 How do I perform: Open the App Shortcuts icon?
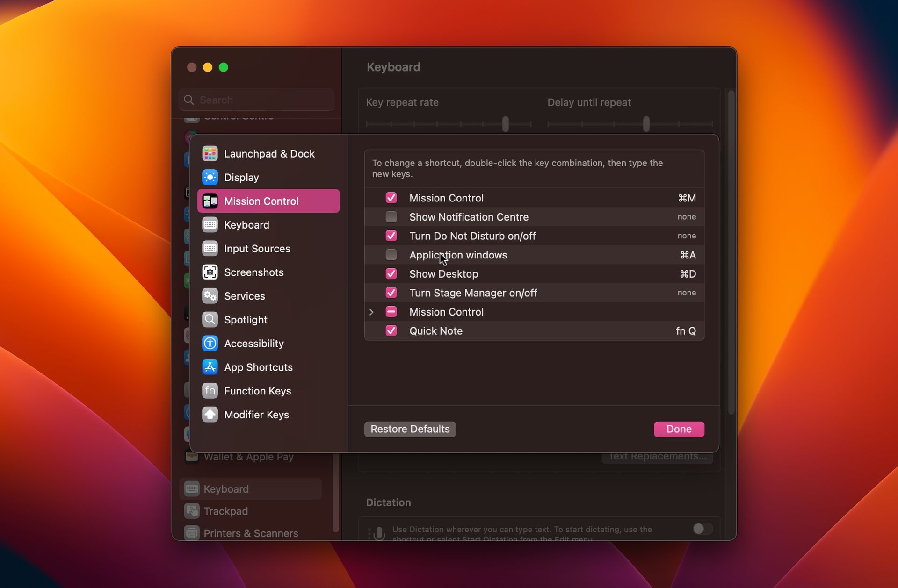tap(210, 367)
